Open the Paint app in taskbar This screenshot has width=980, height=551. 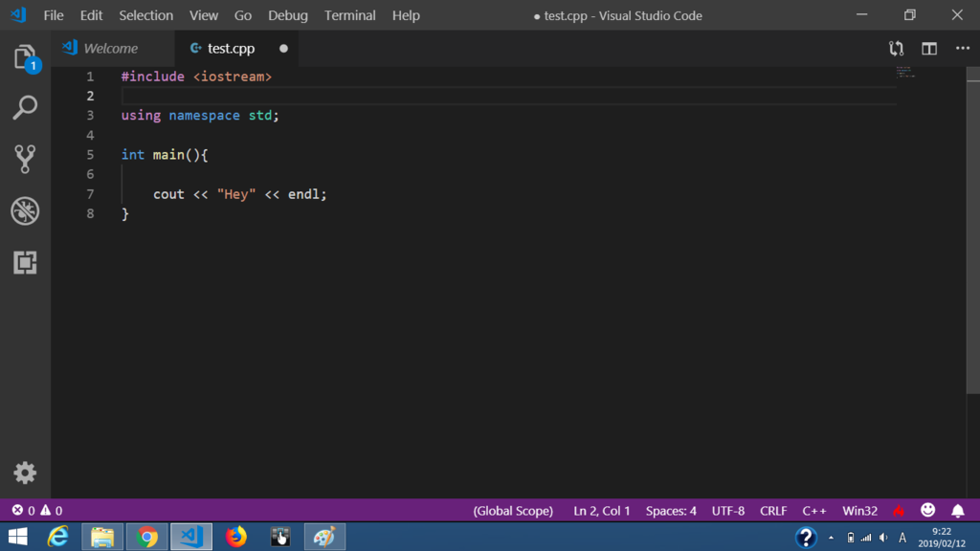[x=325, y=537]
